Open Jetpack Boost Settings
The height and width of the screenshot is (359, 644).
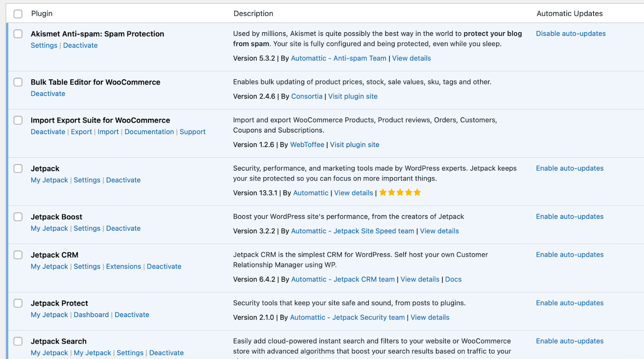87,229
